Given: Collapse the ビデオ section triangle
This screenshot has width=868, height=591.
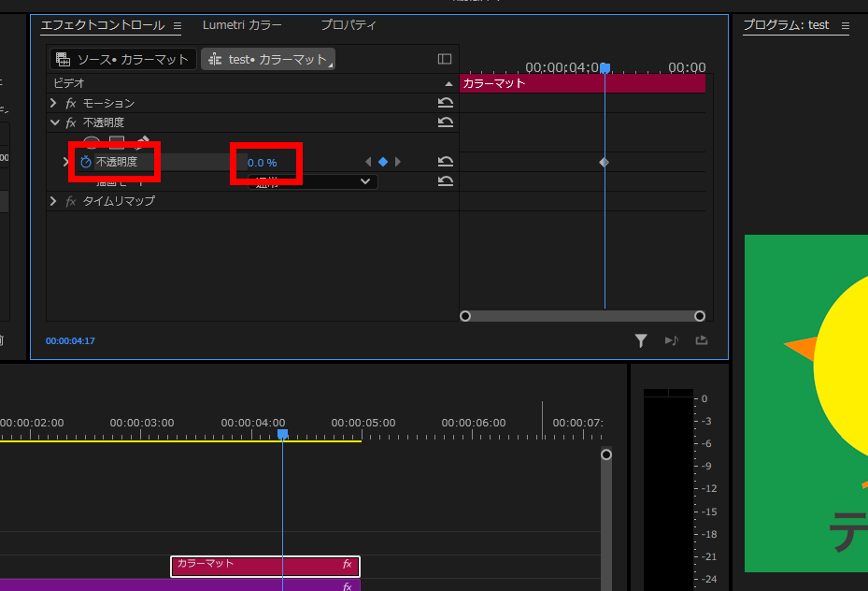Looking at the screenshot, I should click(448, 83).
